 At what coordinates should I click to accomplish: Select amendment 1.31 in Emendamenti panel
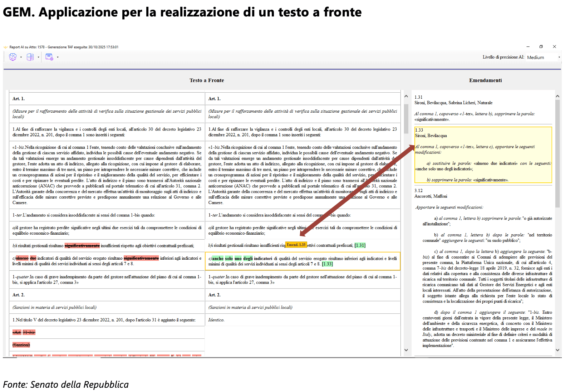(483, 108)
